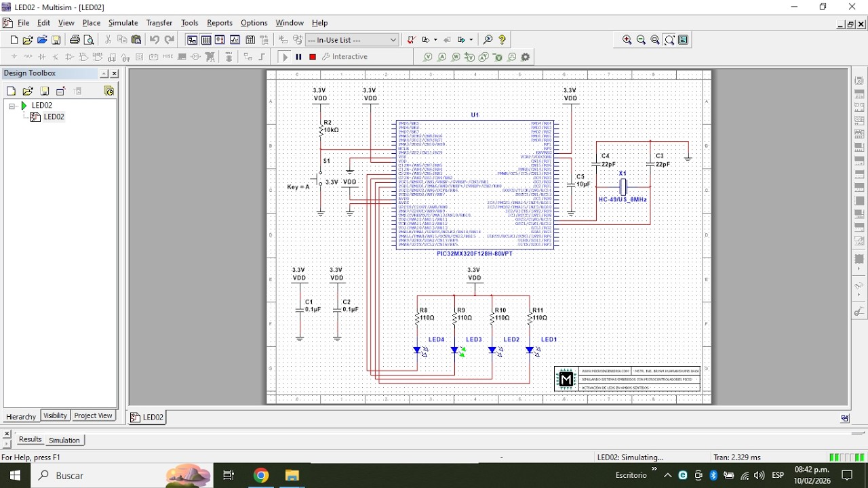Viewport: 868px width, 488px height.
Task: Switch to the Hierarchy tab
Action: (x=21, y=416)
